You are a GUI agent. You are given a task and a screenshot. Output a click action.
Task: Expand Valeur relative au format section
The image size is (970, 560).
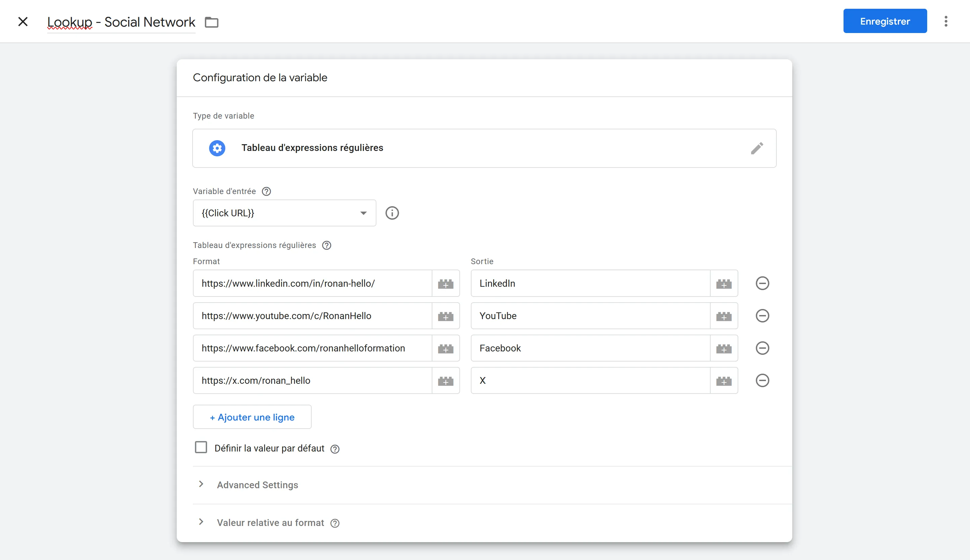point(270,522)
